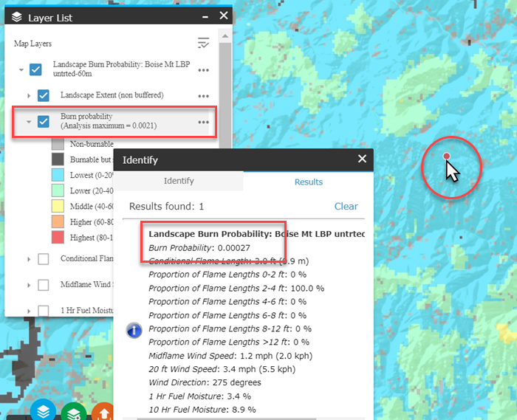The width and height of the screenshot is (517, 420).
Task: Expand the Landscape Extent layer
Action: [29, 96]
